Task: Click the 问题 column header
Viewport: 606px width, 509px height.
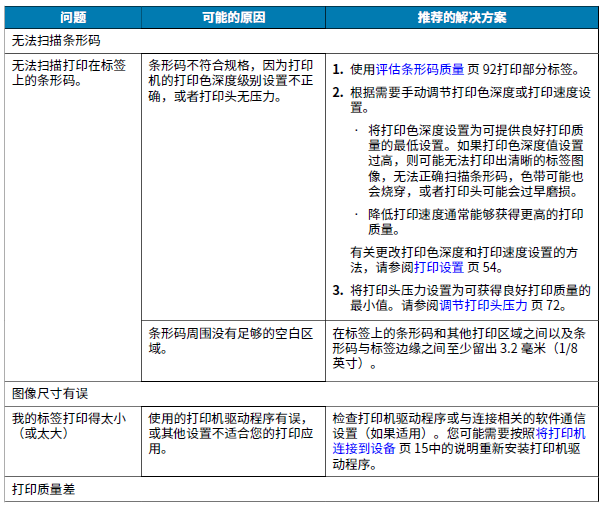Action: coord(73,17)
